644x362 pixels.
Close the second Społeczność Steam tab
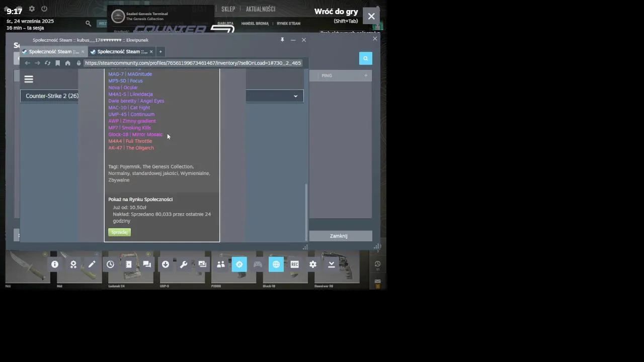coord(151,51)
